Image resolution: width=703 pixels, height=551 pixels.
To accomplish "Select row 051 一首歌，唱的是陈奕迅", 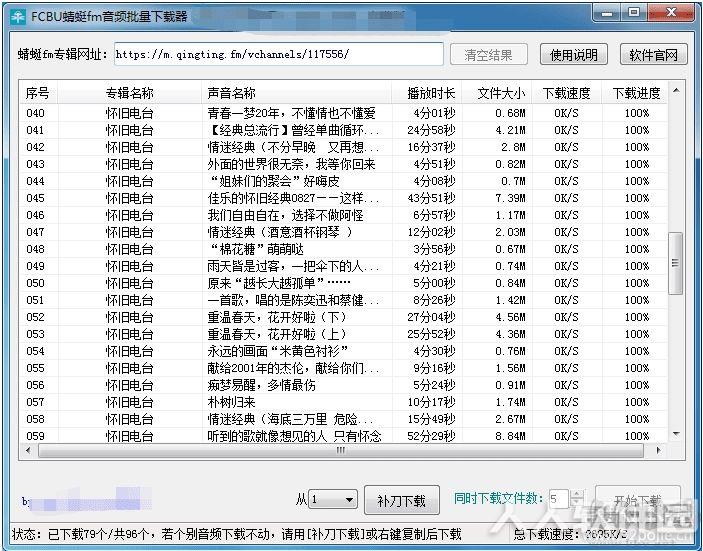I will click(343, 300).
